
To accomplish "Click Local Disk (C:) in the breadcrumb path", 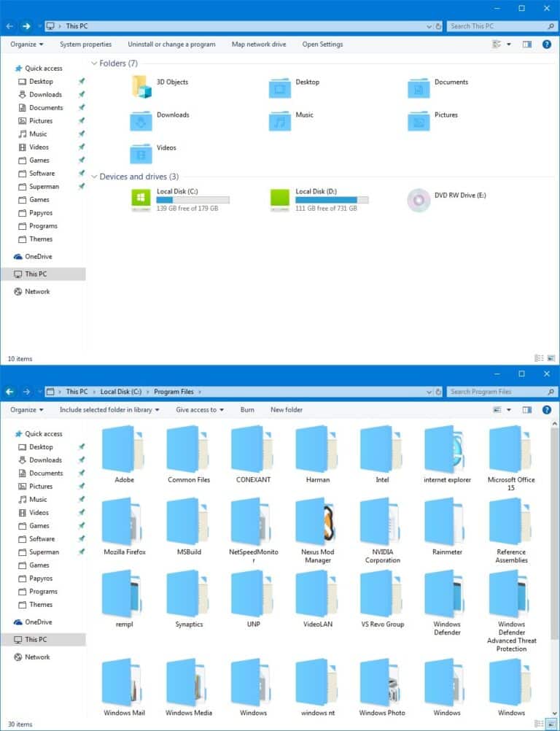I will point(121,392).
